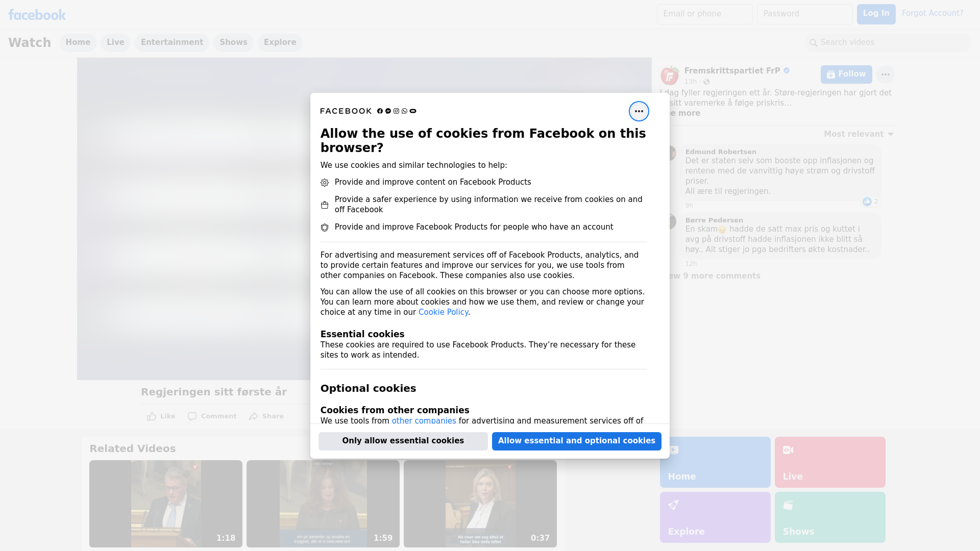The image size is (980, 551).
Task: Click the Messenger icon in dialog header
Action: (x=388, y=111)
